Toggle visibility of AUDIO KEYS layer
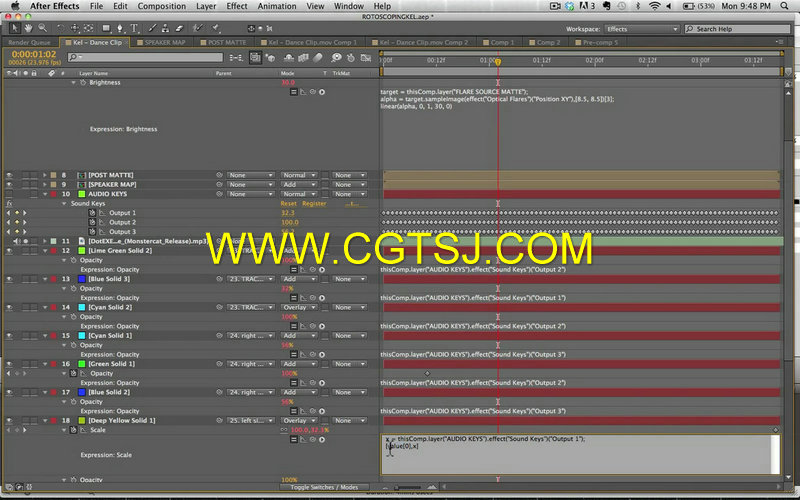 (x=9, y=194)
